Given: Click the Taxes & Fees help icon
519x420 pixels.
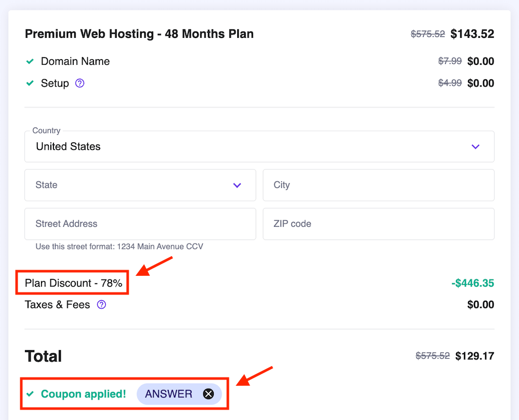Looking at the screenshot, I should click(102, 305).
